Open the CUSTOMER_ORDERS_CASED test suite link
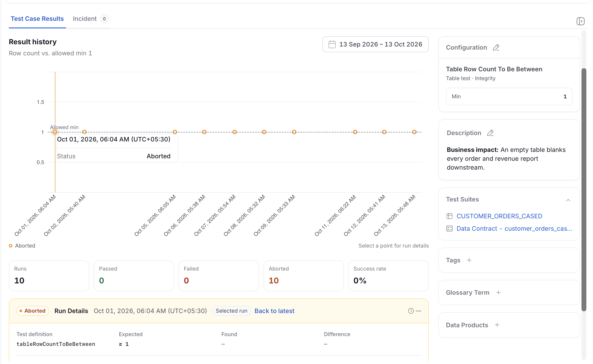593x364 pixels. 499,216
